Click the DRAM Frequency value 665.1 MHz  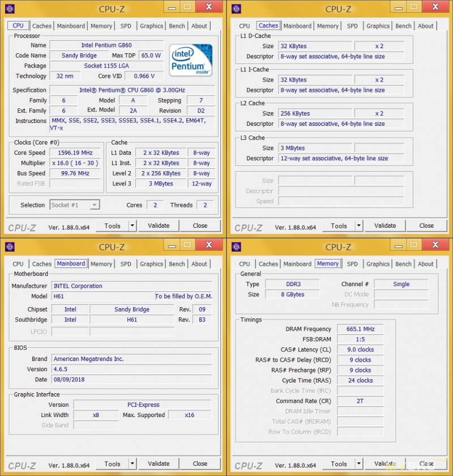[361, 329]
